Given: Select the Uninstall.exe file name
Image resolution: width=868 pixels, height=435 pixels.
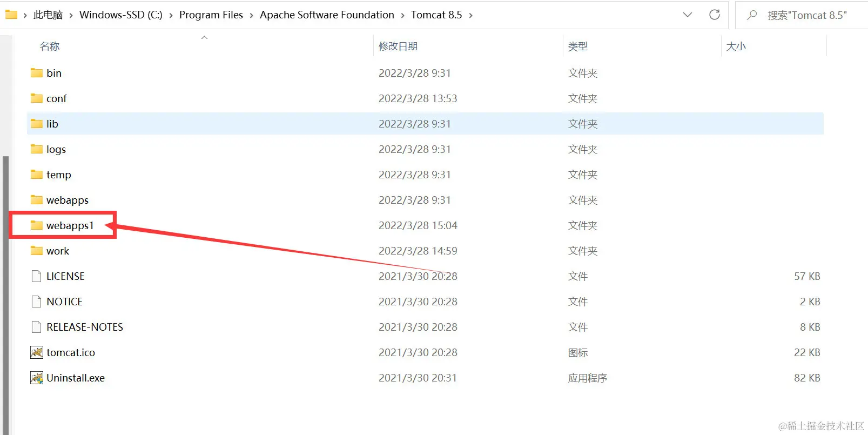Looking at the screenshot, I should point(76,378).
